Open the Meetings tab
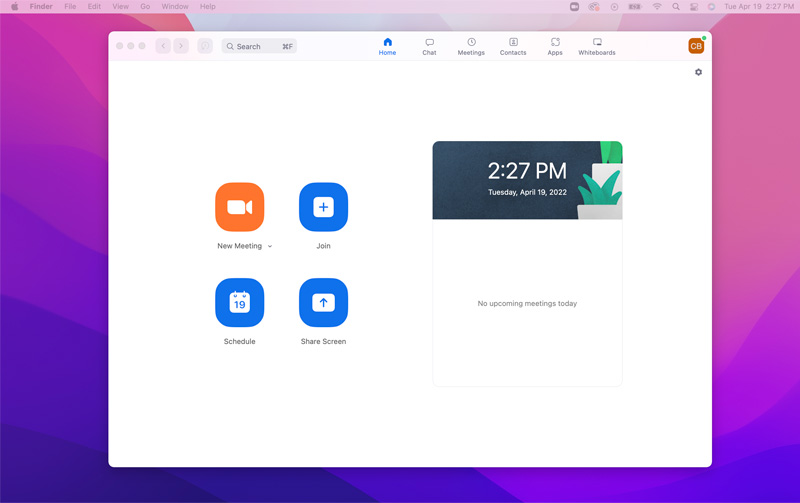 click(471, 46)
